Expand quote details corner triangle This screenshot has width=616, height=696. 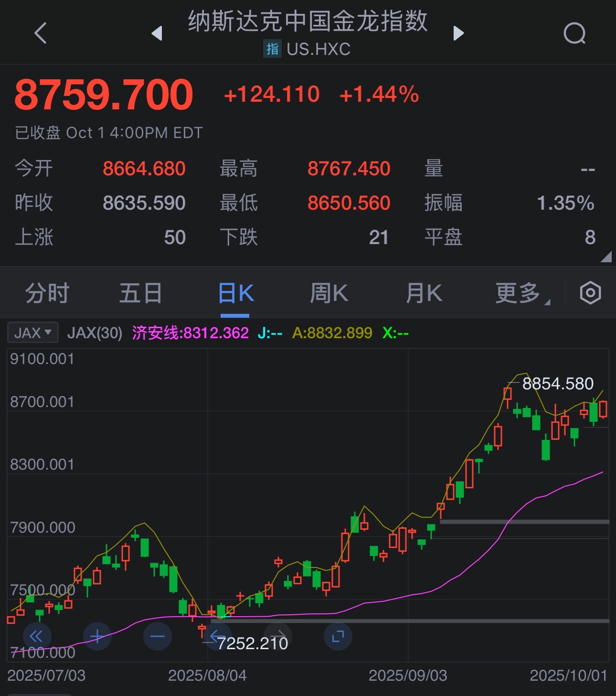[606, 257]
